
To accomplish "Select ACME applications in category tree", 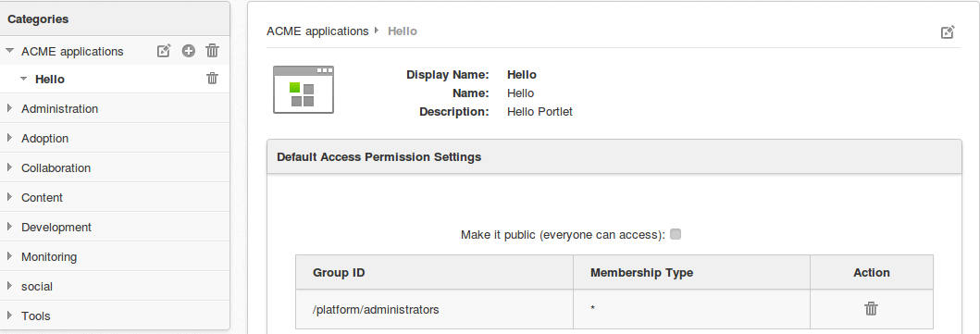I will pos(72,51).
